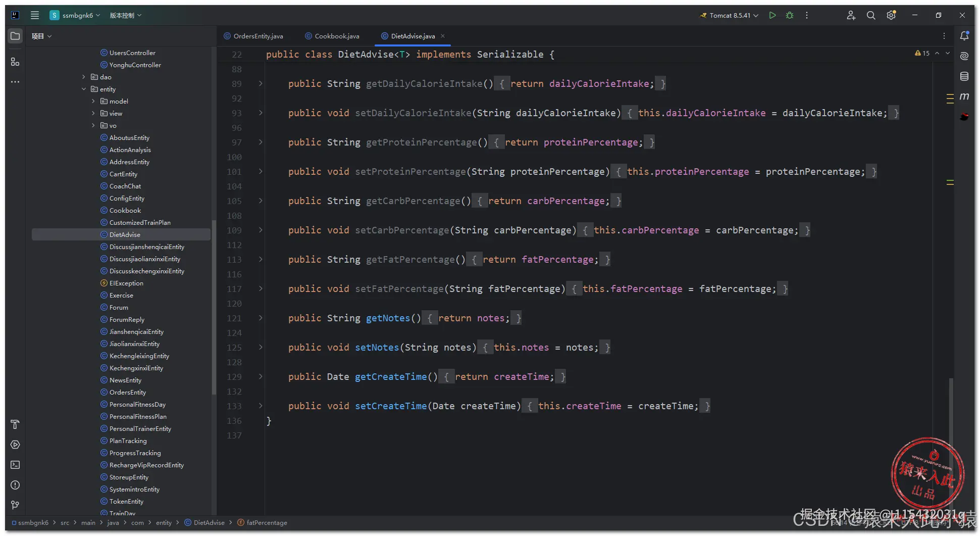The height and width of the screenshot is (536, 980).
Task: Open IDE settings gear
Action: click(x=891, y=15)
